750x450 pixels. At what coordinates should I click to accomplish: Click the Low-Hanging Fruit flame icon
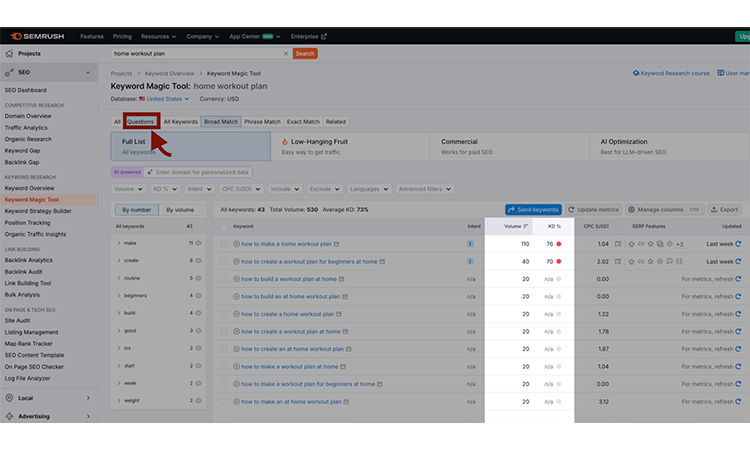point(285,142)
